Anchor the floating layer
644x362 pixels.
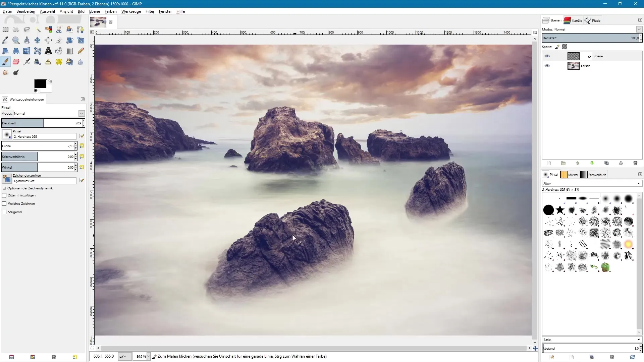621,163
